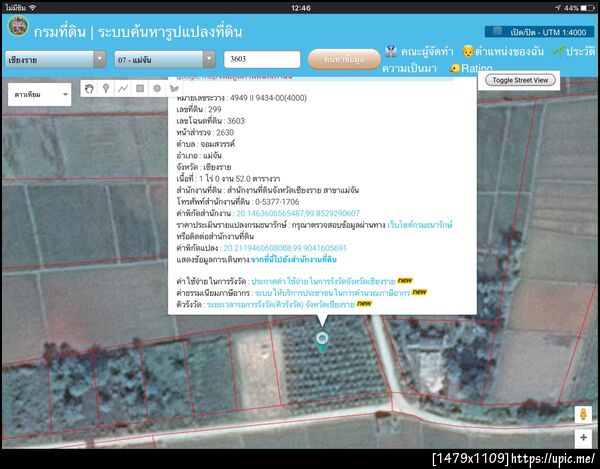Click text อำเภอ : แม่จัน
This screenshot has width=600, height=469.
(199, 156)
